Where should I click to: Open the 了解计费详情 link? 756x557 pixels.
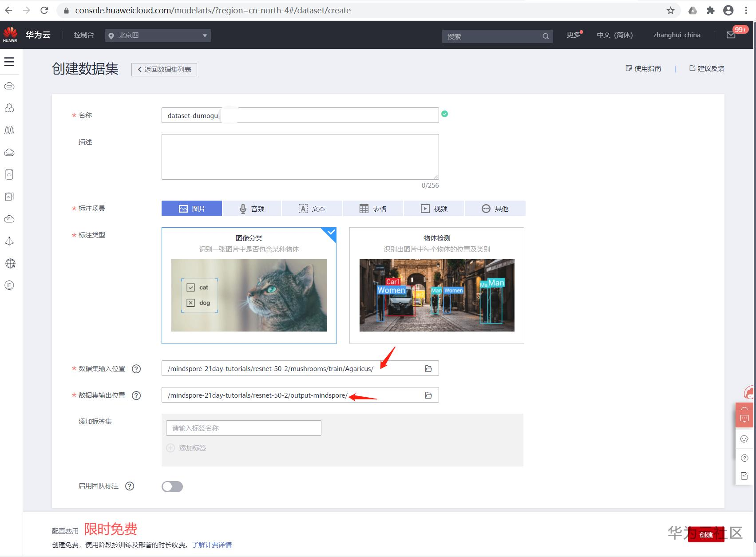[212, 545]
